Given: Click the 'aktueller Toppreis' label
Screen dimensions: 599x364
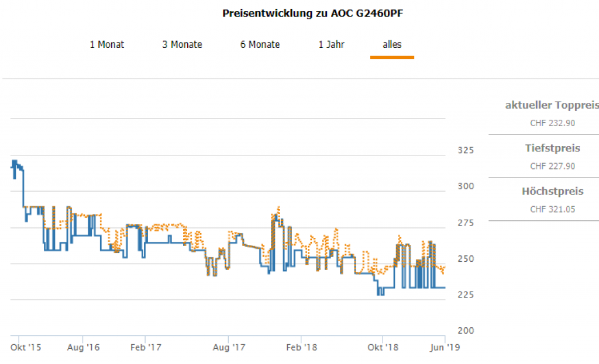Looking at the screenshot, I should click(x=552, y=106).
